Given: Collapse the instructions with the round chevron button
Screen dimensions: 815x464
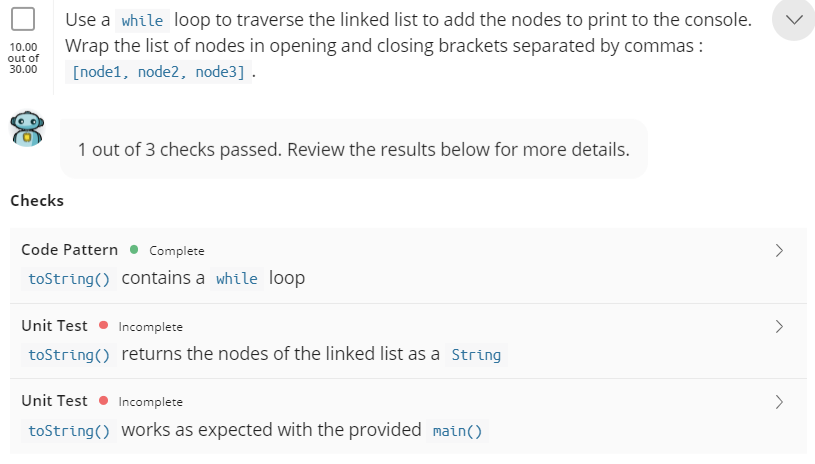Looking at the screenshot, I should tap(794, 21).
